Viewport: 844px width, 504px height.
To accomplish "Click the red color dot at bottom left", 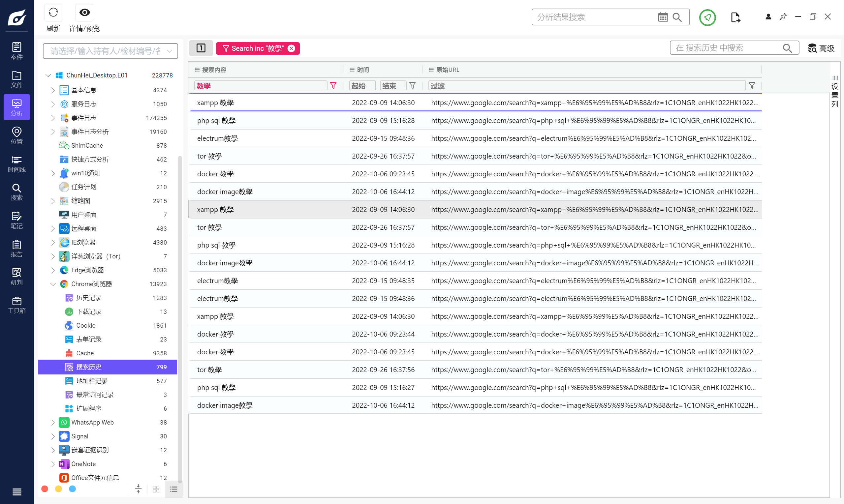I will point(45,489).
